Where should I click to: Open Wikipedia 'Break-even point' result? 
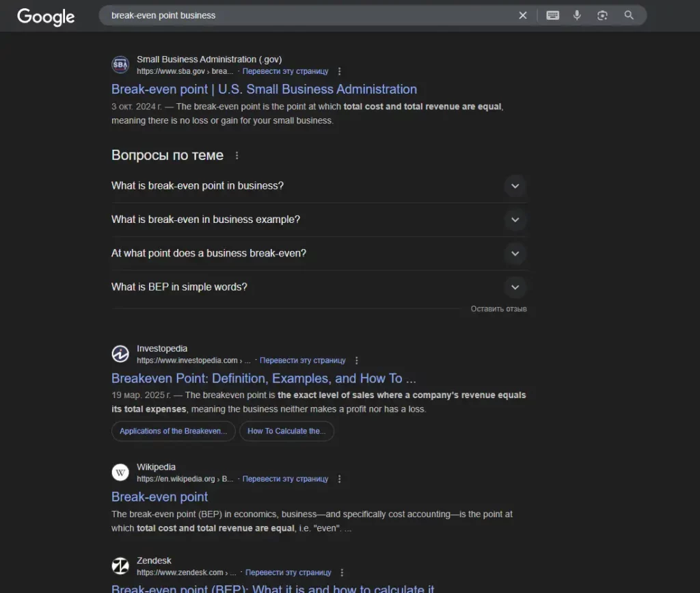[159, 497]
